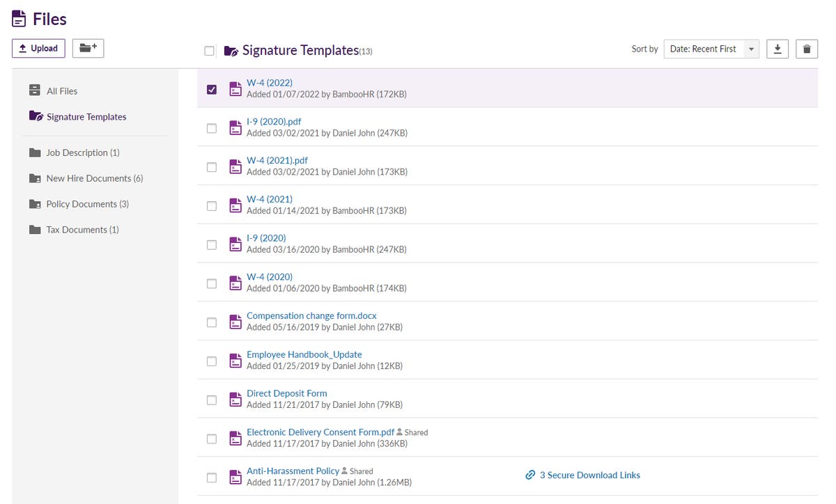Open All Files in the sidebar

[x=62, y=91]
